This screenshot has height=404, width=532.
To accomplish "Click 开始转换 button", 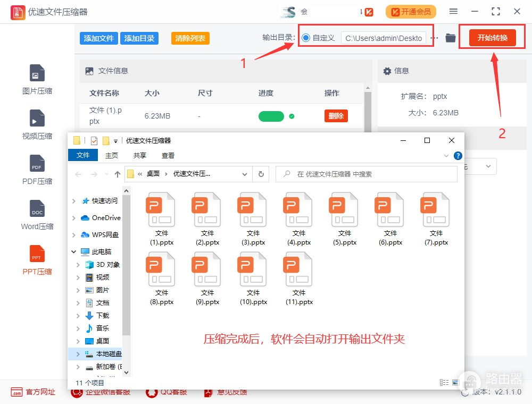I will coord(492,38).
